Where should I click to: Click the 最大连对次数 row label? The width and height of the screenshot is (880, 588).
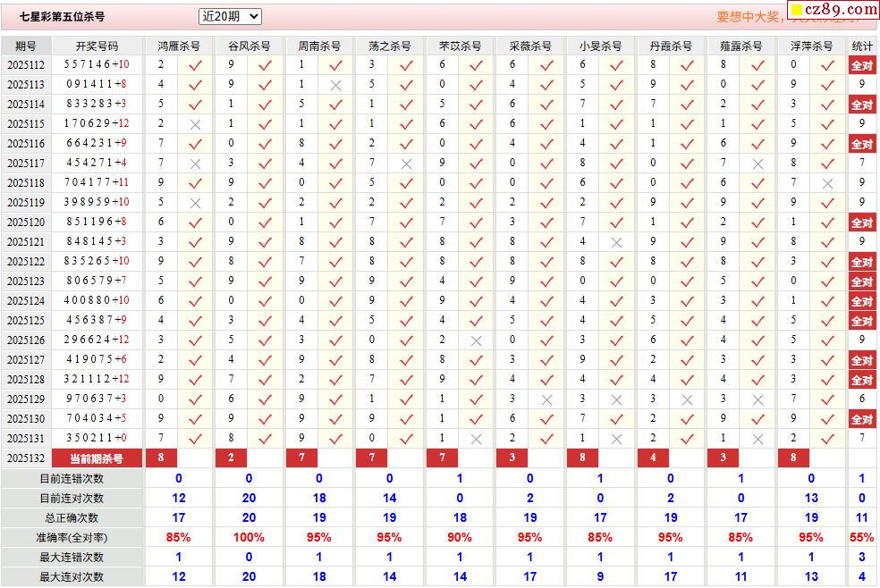click(72, 576)
